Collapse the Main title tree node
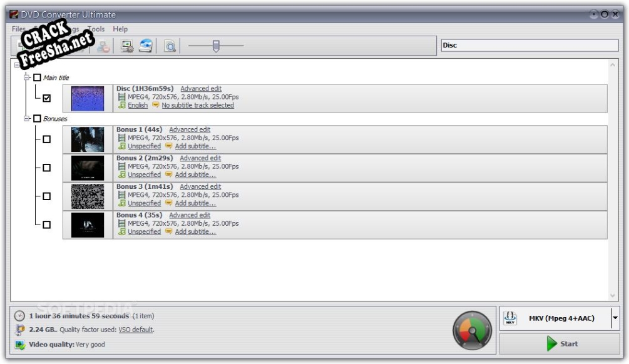This screenshot has width=629, height=364. click(x=27, y=78)
